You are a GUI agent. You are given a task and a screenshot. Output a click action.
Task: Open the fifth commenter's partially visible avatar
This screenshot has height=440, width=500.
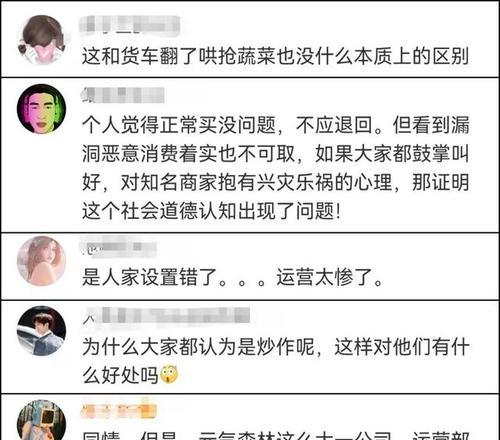coord(41,420)
